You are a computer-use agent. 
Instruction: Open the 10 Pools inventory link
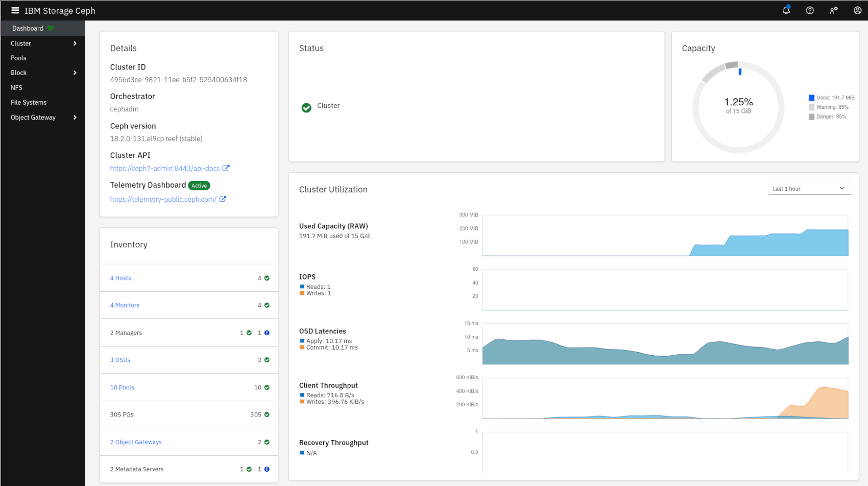tap(122, 387)
